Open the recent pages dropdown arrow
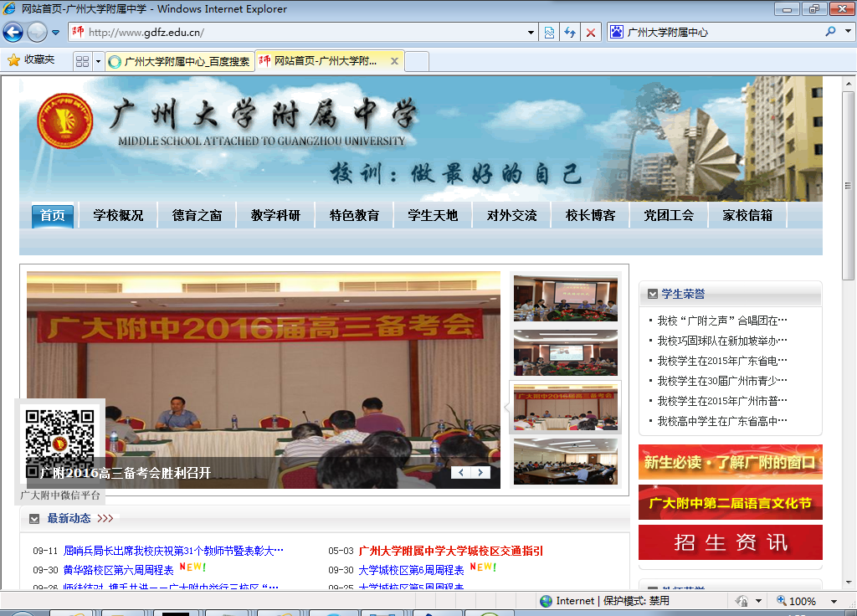This screenshot has height=616, width=857. pos(56,33)
